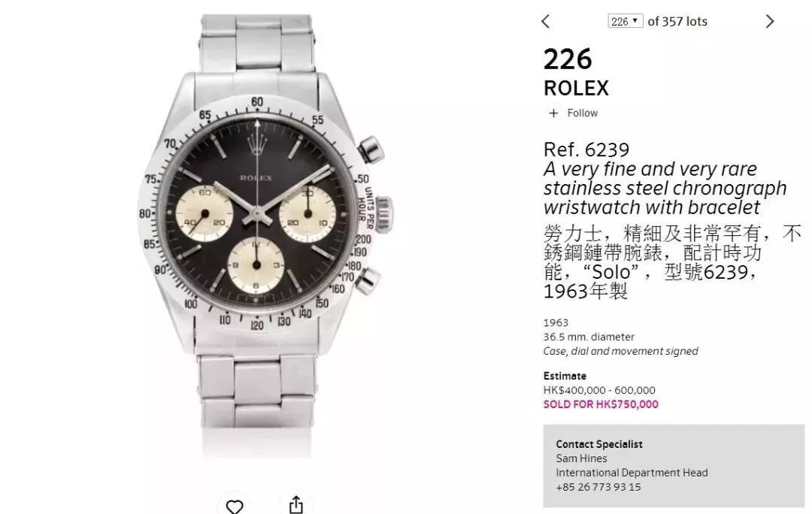Click the large lot number 226 heading
This screenshot has width=812, height=514.
(x=568, y=59)
